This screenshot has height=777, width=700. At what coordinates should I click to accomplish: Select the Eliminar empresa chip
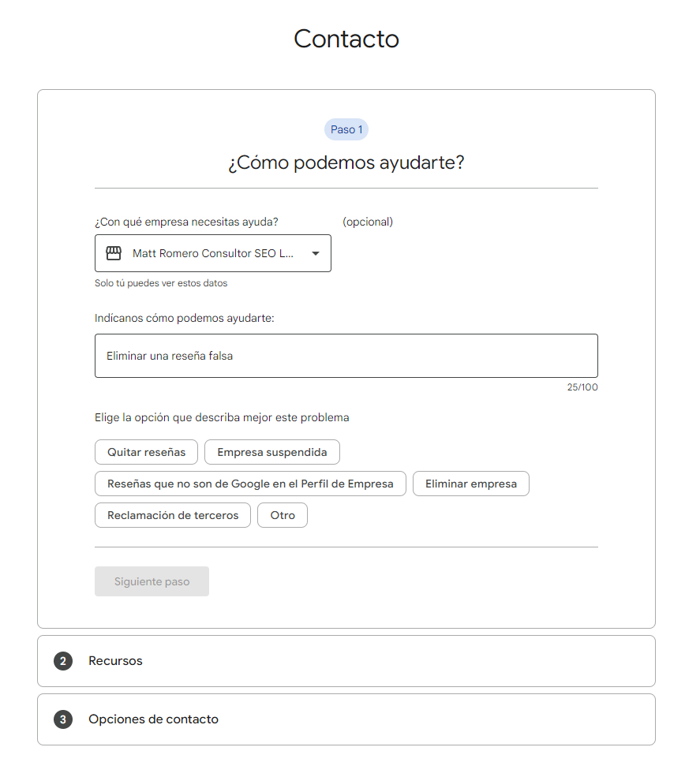470,484
